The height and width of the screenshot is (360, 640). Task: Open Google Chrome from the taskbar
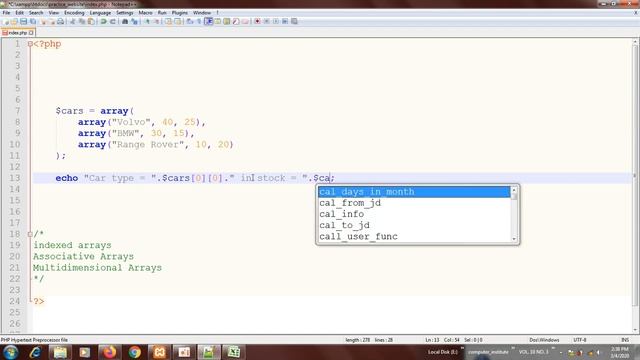134,352
